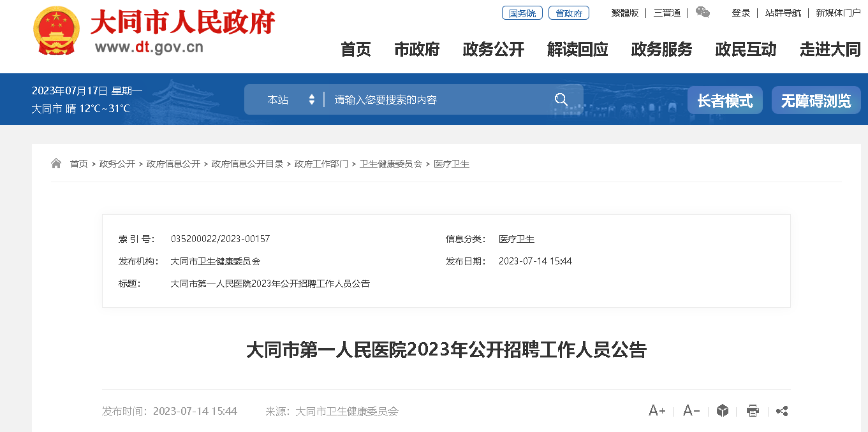Go to 政府工作部门 in breadcrumb
Screen dimensions: 868x432
coord(321,164)
